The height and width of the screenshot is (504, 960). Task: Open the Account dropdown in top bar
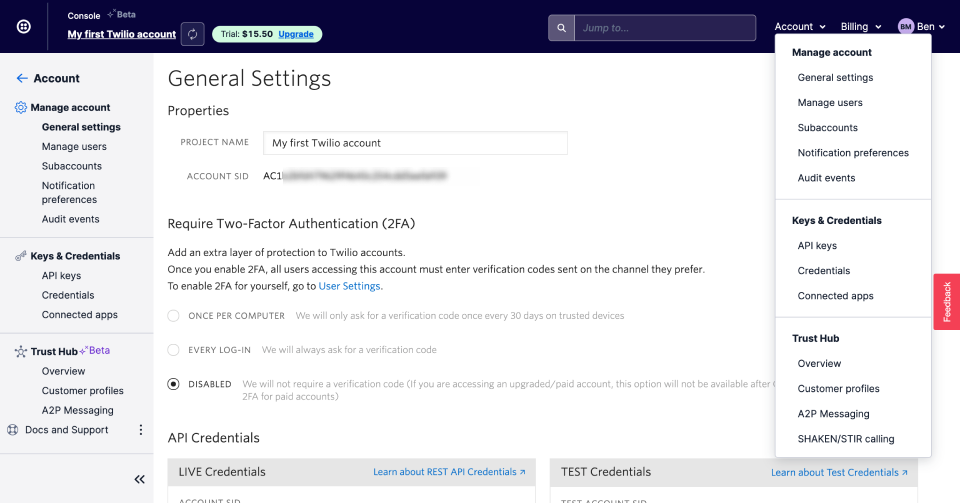tap(800, 26)
